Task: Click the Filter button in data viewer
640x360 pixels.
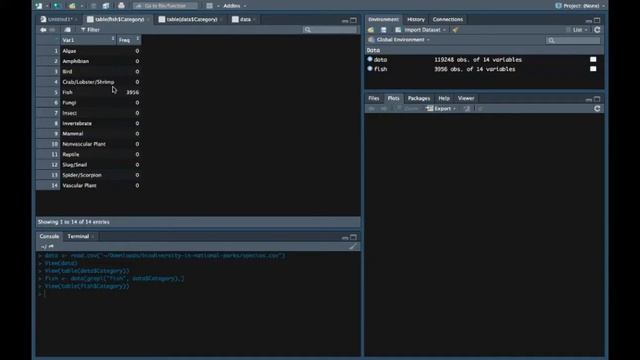Action: click(x=91, y=30)
